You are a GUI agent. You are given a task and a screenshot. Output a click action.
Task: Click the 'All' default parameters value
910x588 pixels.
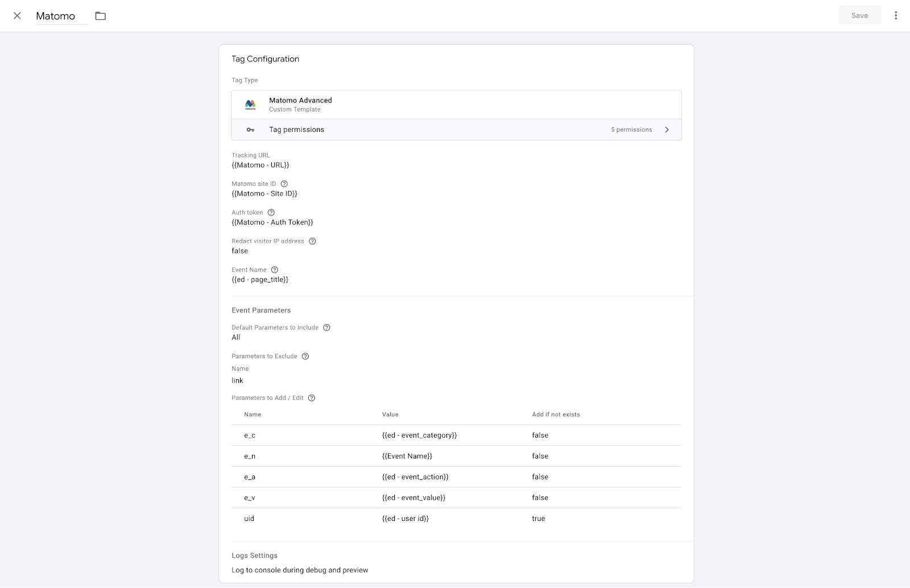[236, 337]
